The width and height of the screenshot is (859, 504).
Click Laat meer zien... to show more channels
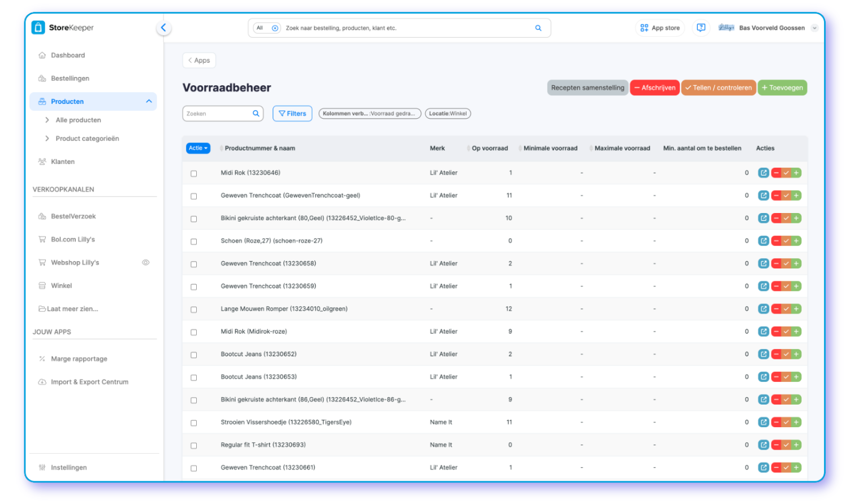point(68,309)
